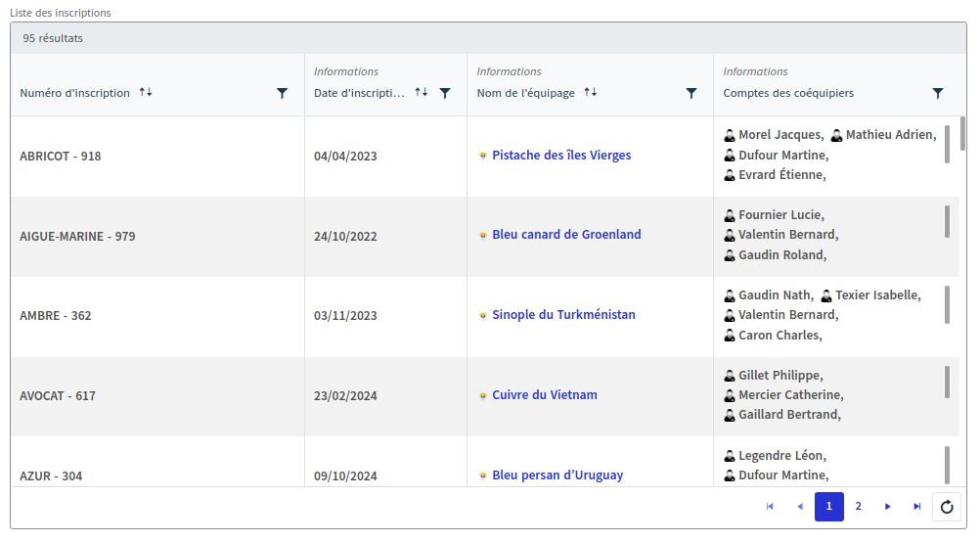Select AIGUE-MARINE - 979 inscription cell
The width and height of the screenshot is (980, 543).
[x=157, y=236]
